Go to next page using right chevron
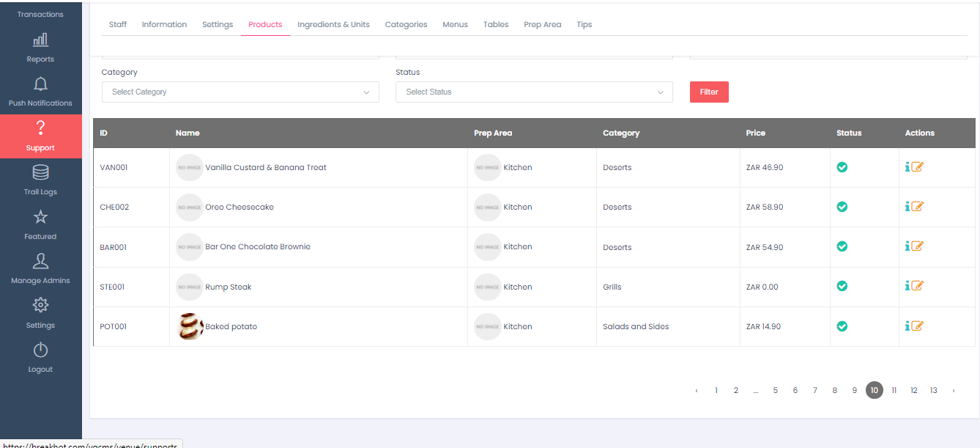980x448 pixels. coord(953,391)
